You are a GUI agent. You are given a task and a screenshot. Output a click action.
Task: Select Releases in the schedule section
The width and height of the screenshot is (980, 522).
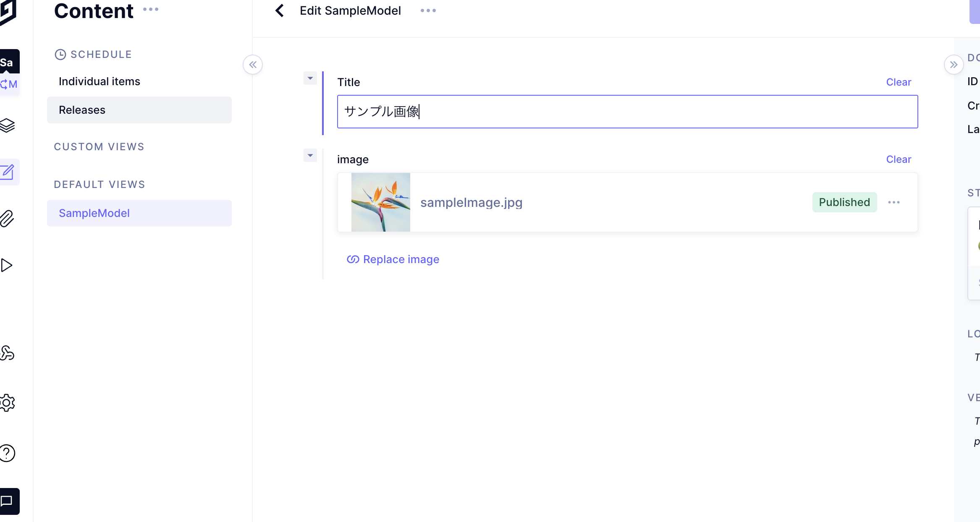click(x=139, y=110)
